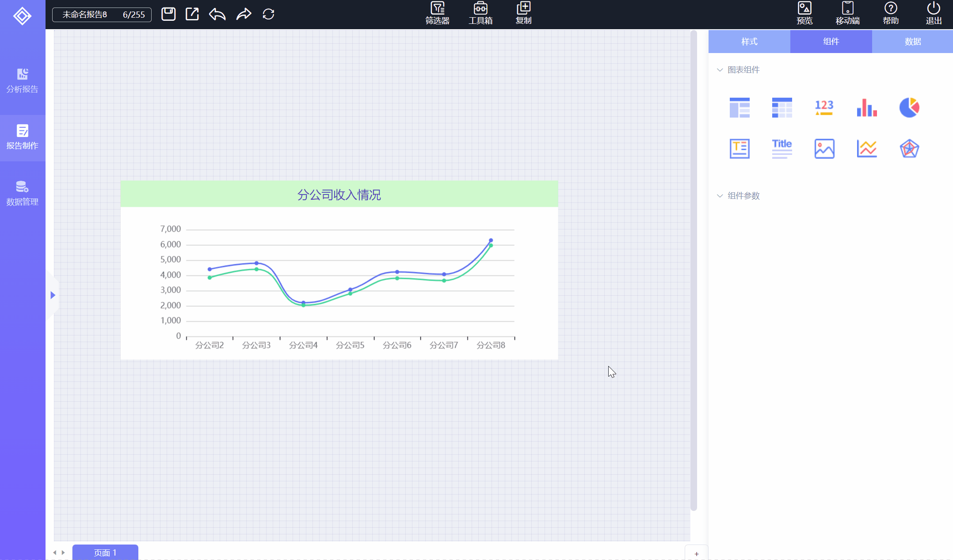953x560 pixels.
Task: Open the 筛选器 filter tool
Action: pyautogui.click(x=437, y=14)
